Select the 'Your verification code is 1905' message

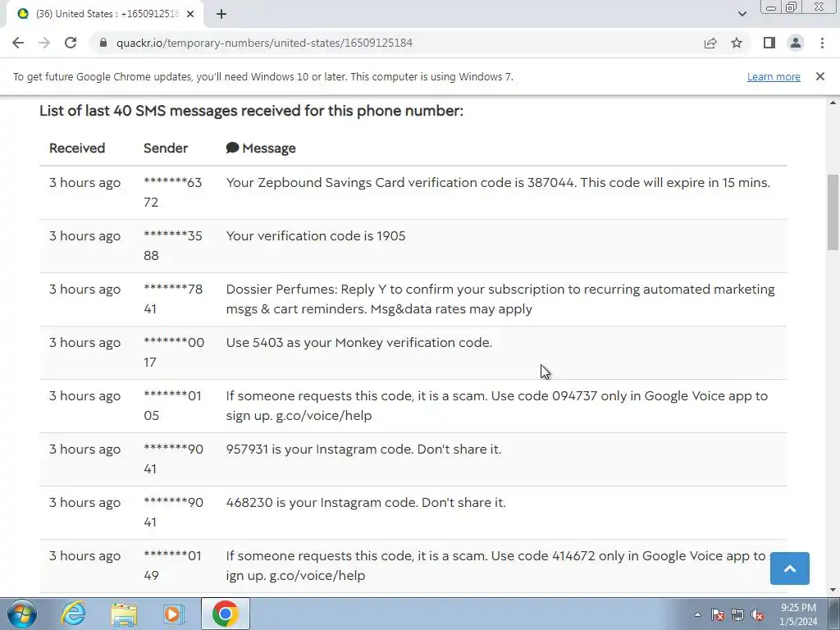coord(316,236)
